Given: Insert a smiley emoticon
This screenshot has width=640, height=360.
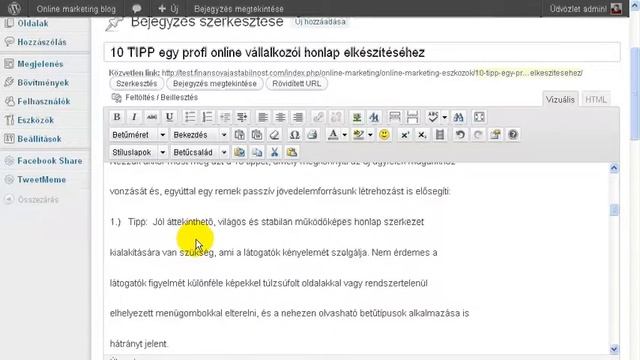Looking at the screenshot, I should click(x=384, y=135).
